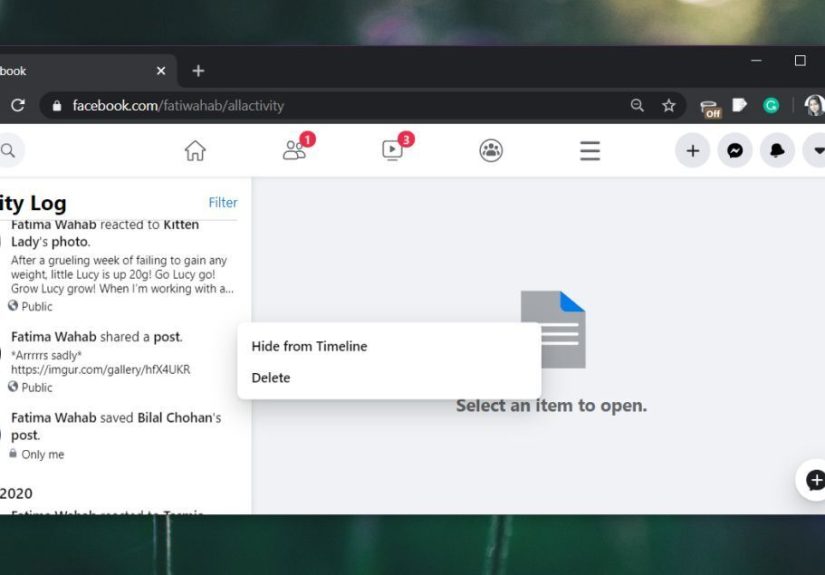Open Friends icon with 1 notification

tap(294, 150)
